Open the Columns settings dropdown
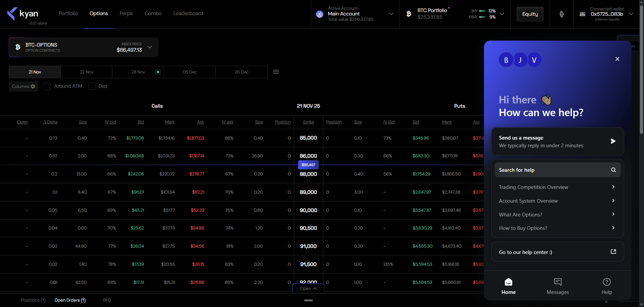The image size is (644, 307). (23, 87)
